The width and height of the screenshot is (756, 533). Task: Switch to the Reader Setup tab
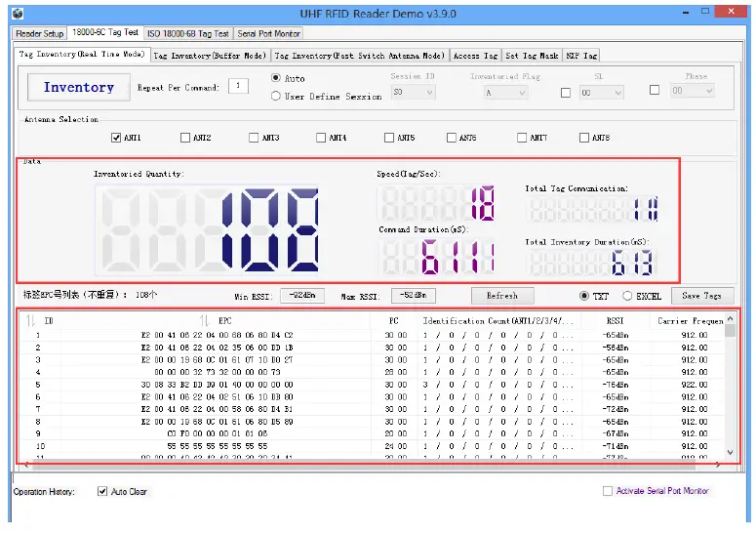pyautogui.click(x=40, y=34)
